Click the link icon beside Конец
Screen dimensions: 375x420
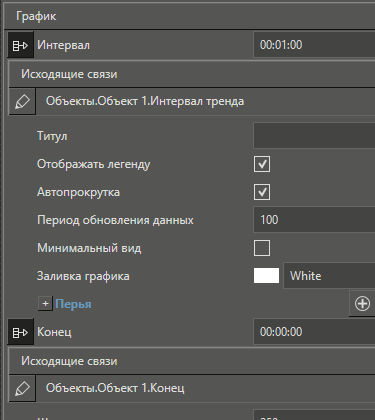point(20,332)
